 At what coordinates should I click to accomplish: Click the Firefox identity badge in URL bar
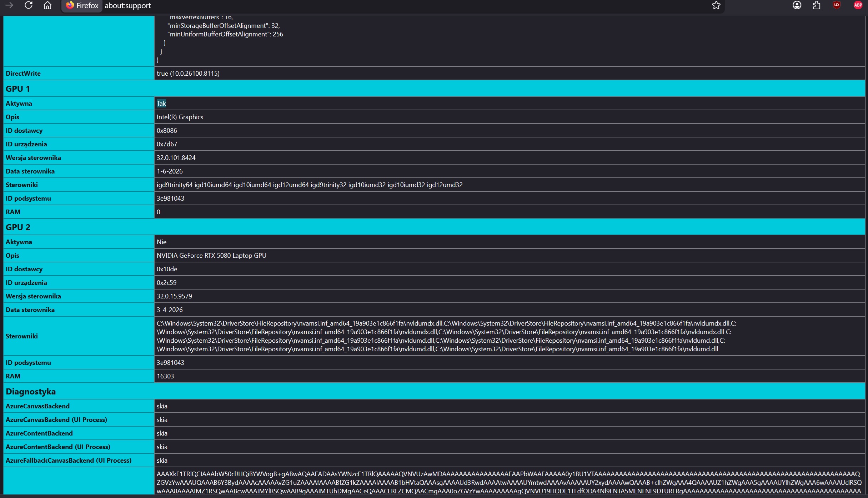click(x=82, y=6)
